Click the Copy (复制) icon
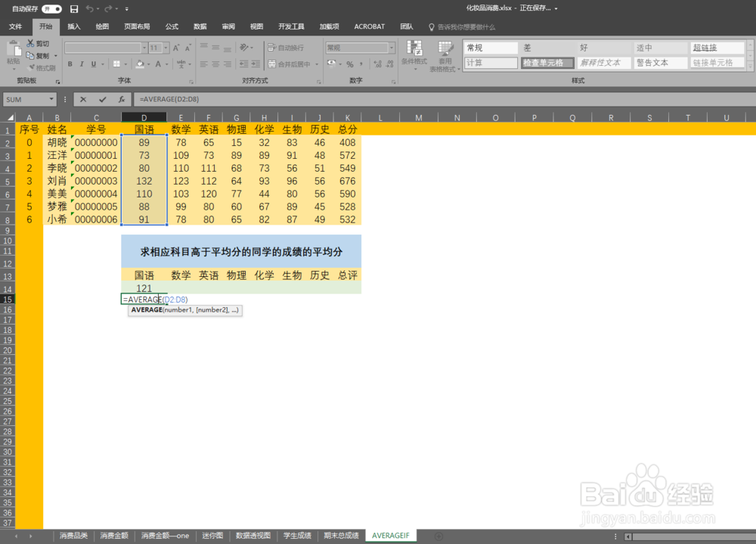This screenshot has height=544, width=756. (30, 55)
